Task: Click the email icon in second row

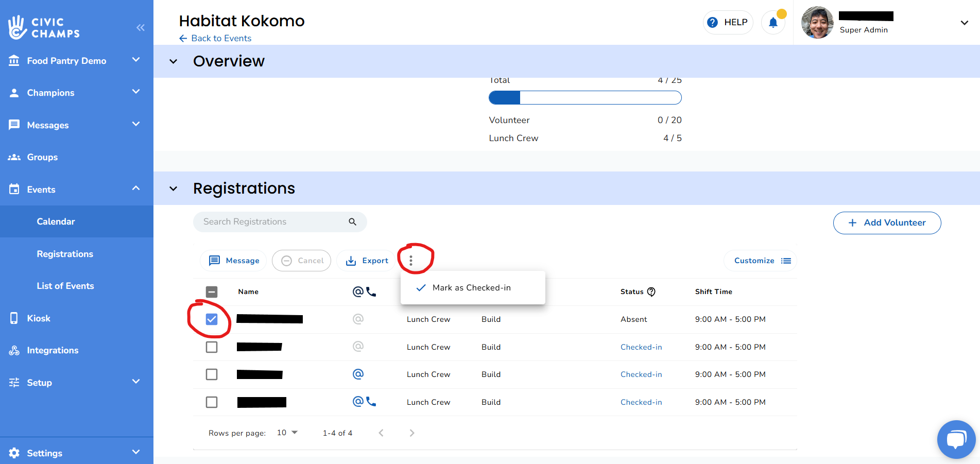Action: (358, 347)
